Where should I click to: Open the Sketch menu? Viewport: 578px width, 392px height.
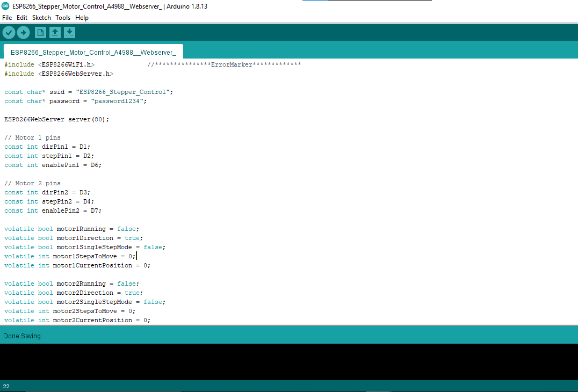click(41, 18)
